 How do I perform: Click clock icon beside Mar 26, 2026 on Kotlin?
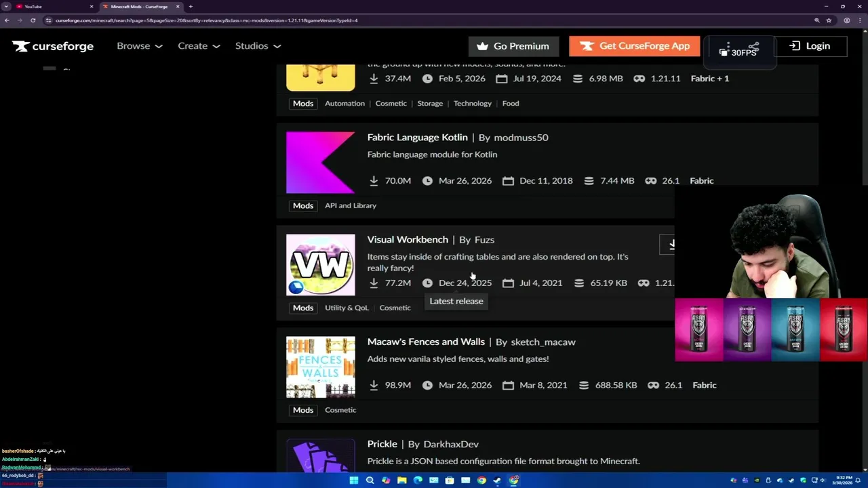[x=427, y=181]
